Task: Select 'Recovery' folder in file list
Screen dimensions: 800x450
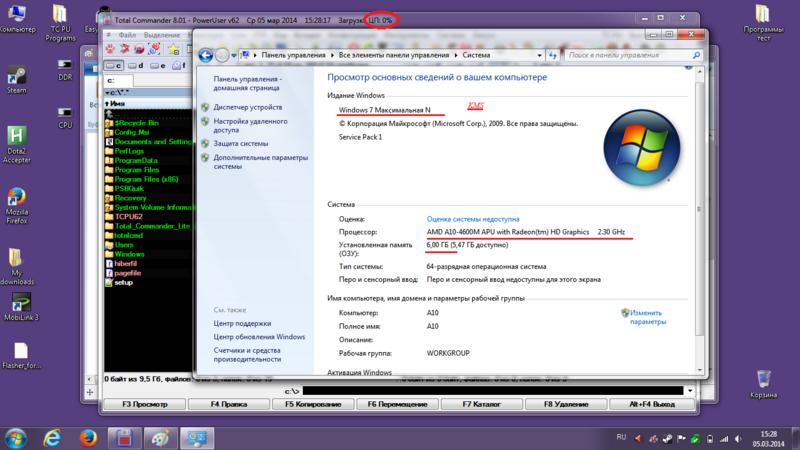Action: 130,198
